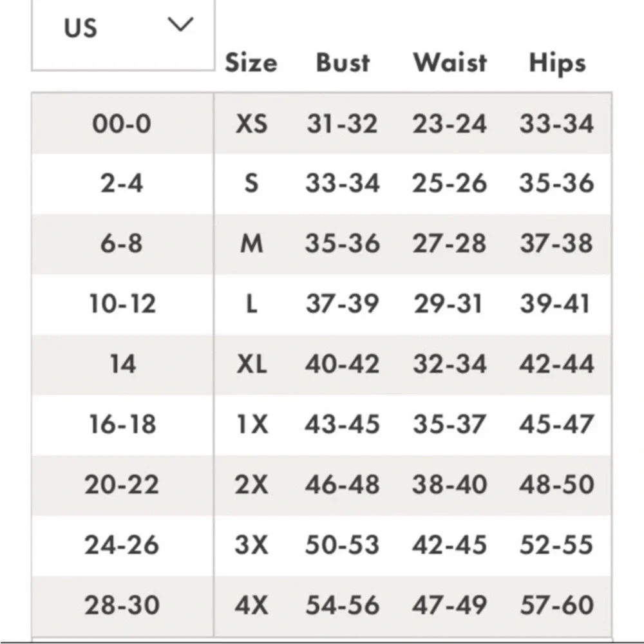Image resolution: width=644 pixels, height=644 pixels.
Task: Click the Size column header
Action: [x=251, y=63]
